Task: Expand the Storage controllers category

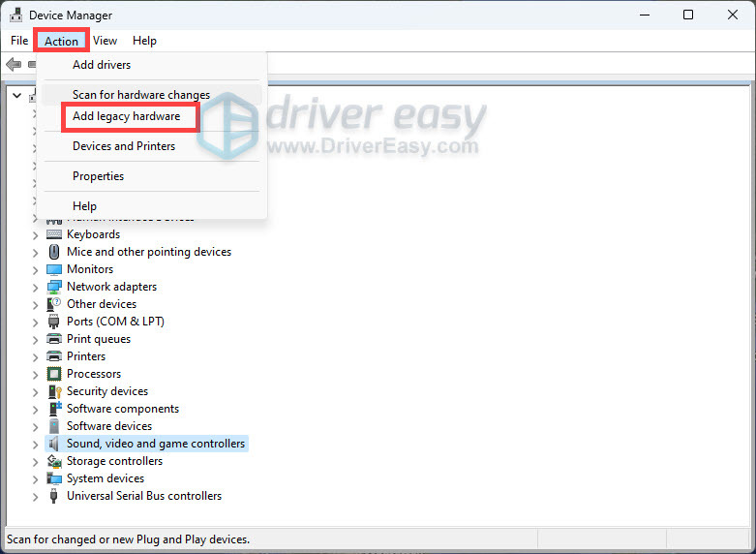Action: tap(36, 461)
